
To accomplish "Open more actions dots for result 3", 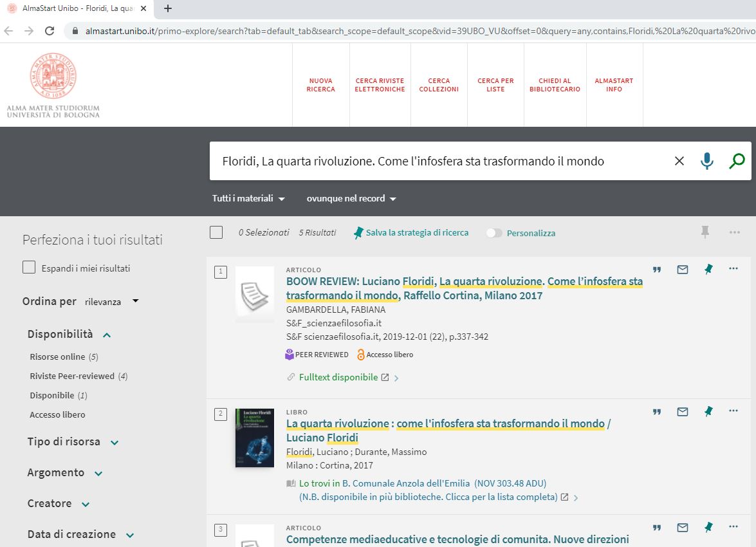I will [x=733, y=527].
